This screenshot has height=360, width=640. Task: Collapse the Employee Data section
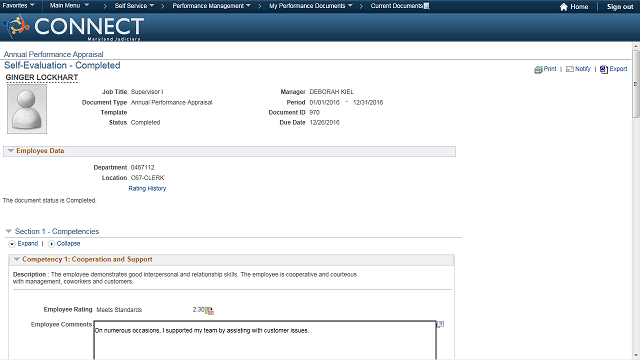(x=11, y=151)
